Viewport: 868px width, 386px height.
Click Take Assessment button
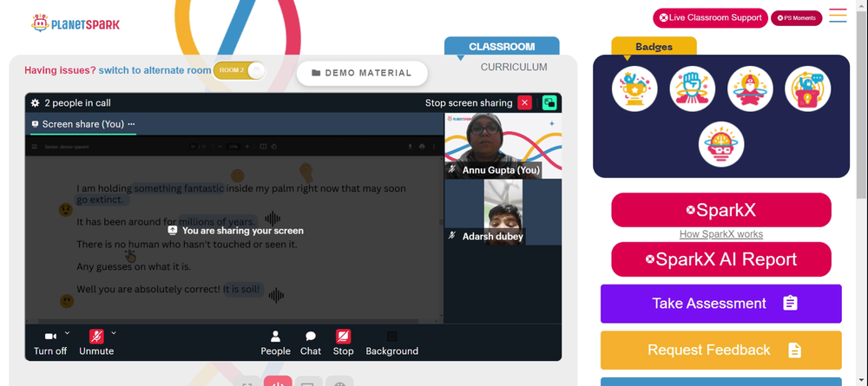720,304
